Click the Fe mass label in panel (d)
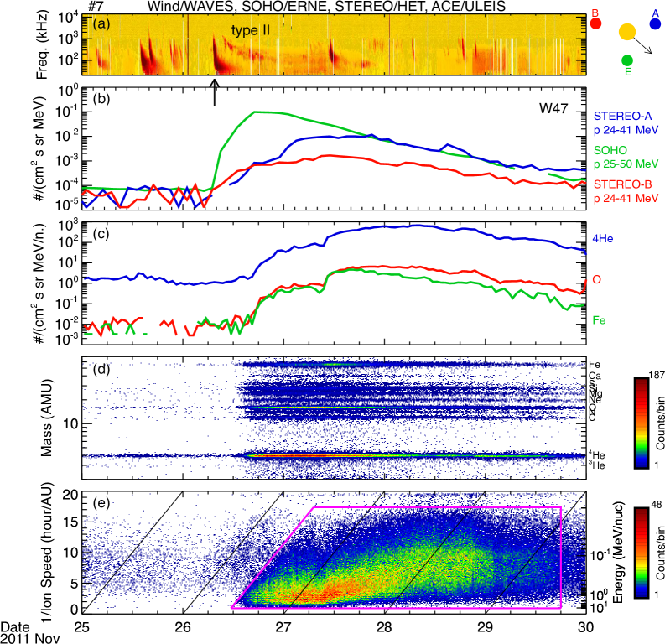This screenshot has height=644, width=665. [x=595, y=364]
